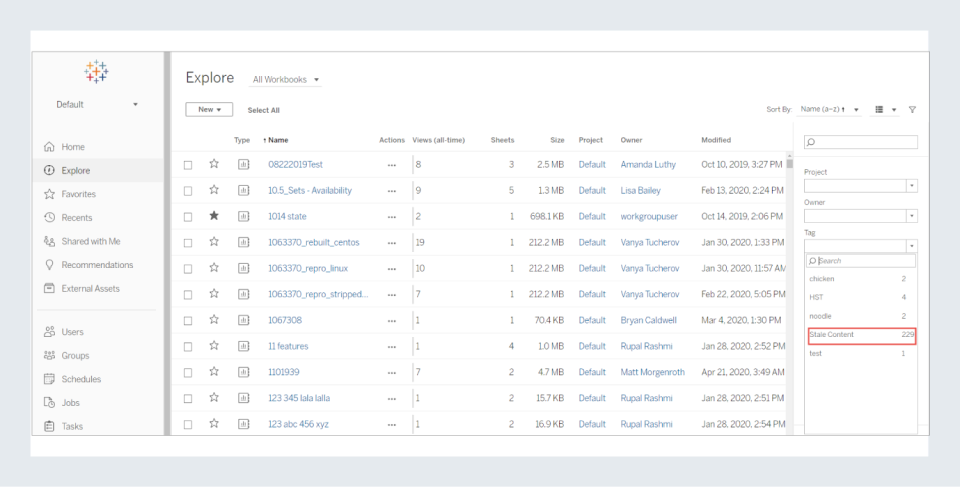Click the Schedules calendar icon in sidebar
Image resolution: width=960 pixels, height=487 pixels.
[50, 379]
